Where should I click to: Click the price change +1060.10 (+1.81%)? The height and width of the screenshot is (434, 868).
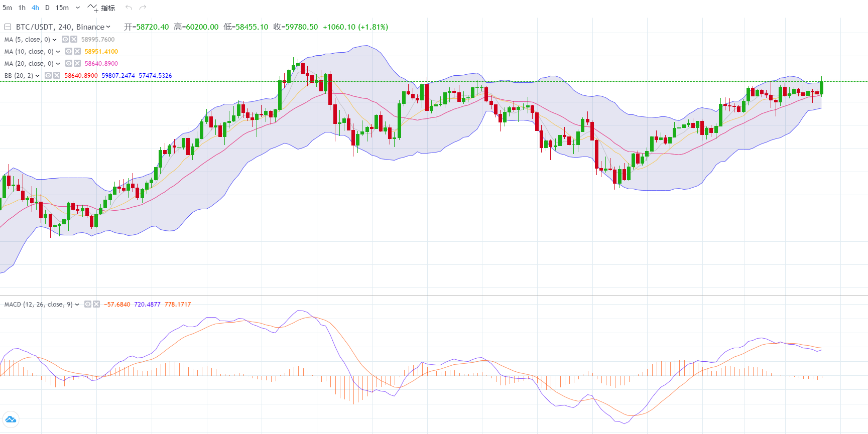[355, 27]
